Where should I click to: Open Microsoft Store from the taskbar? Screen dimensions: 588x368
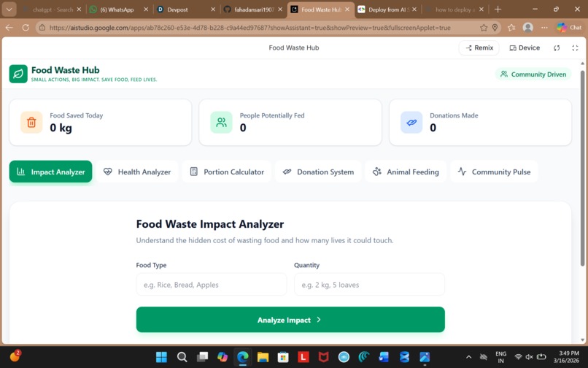[x=283, y=357]
